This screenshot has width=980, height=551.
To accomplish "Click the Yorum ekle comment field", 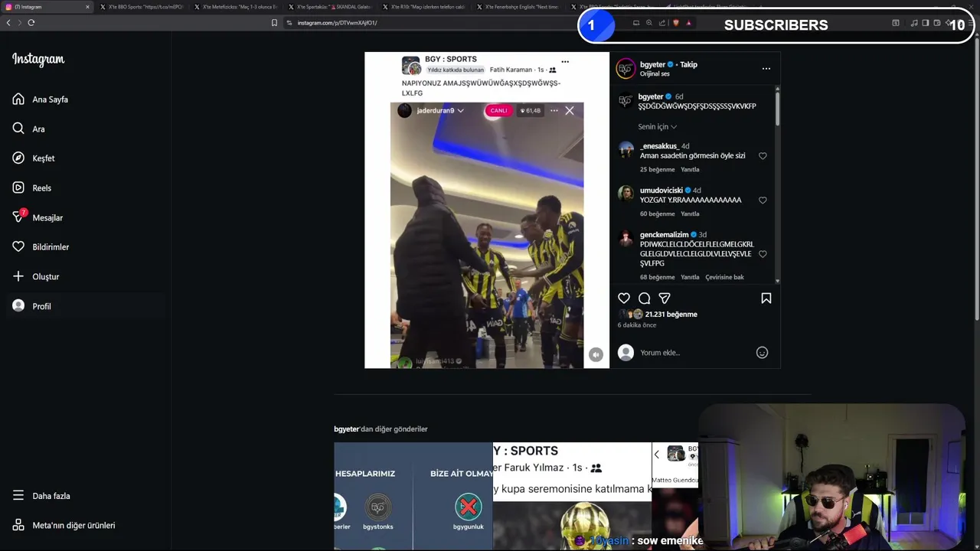I will click(695, 353).
